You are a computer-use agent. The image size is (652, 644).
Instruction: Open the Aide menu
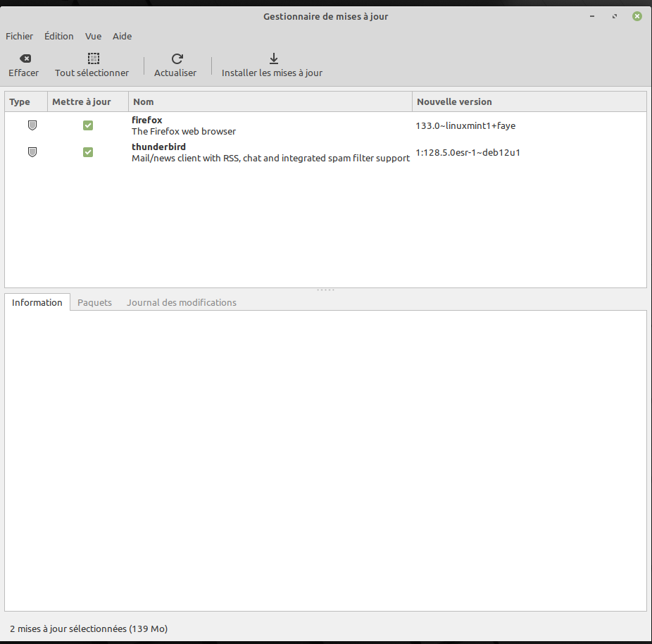click(123, 36)
